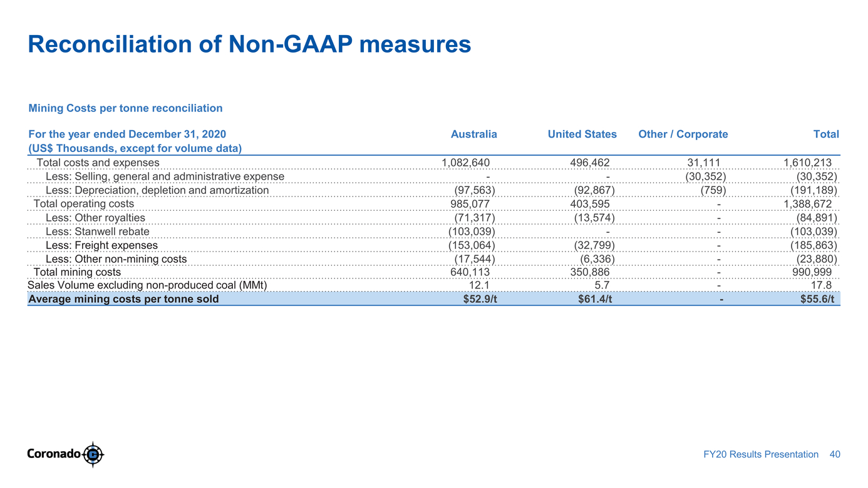868x488 pixels.
Task: Click Australia sales volume 12.1
Action: click(x=479, y=285)
